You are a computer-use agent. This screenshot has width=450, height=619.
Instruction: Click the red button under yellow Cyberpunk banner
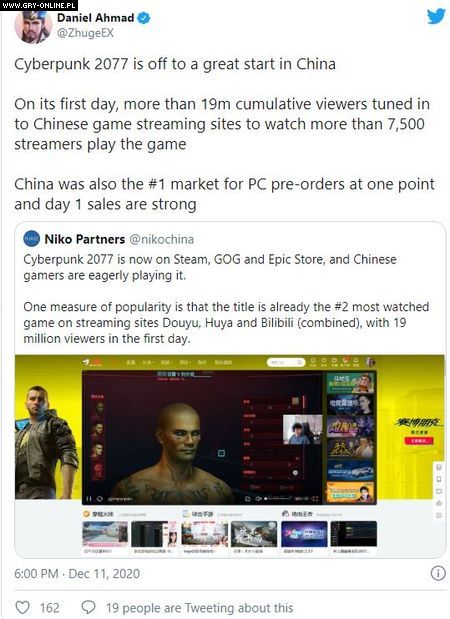419,441
